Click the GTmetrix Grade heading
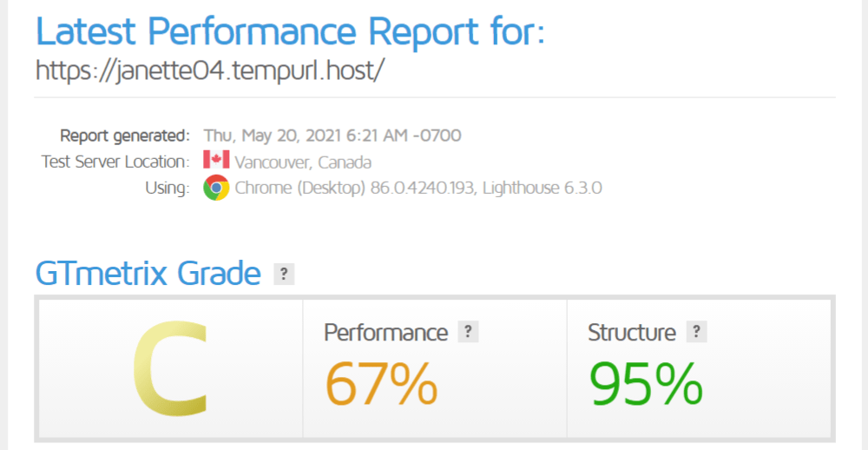Viewport: 868px width, 450px height. point(148,275)
